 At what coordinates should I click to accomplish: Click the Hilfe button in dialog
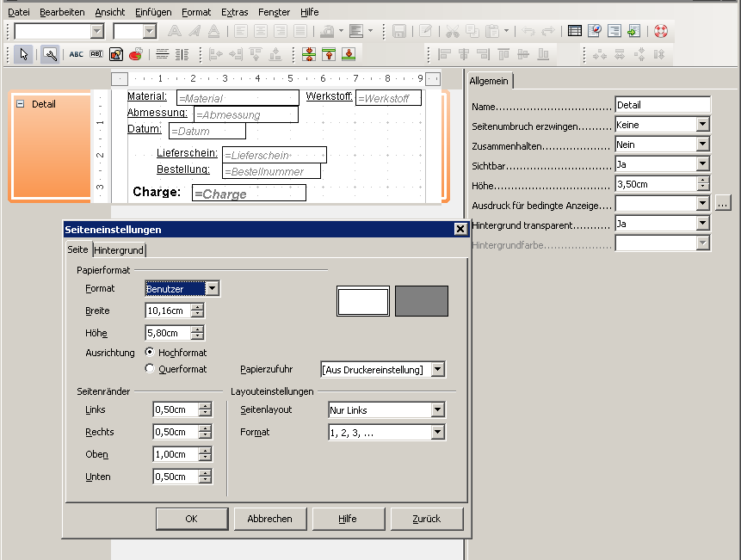coord(348,519)
